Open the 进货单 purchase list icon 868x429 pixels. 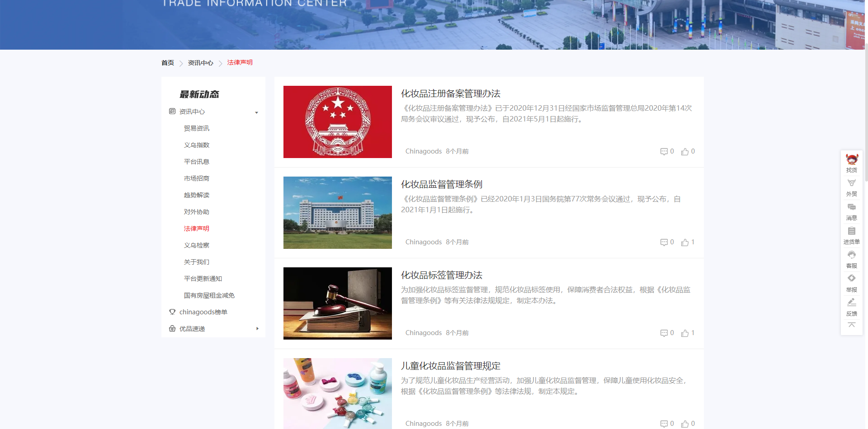click(852, 231)
